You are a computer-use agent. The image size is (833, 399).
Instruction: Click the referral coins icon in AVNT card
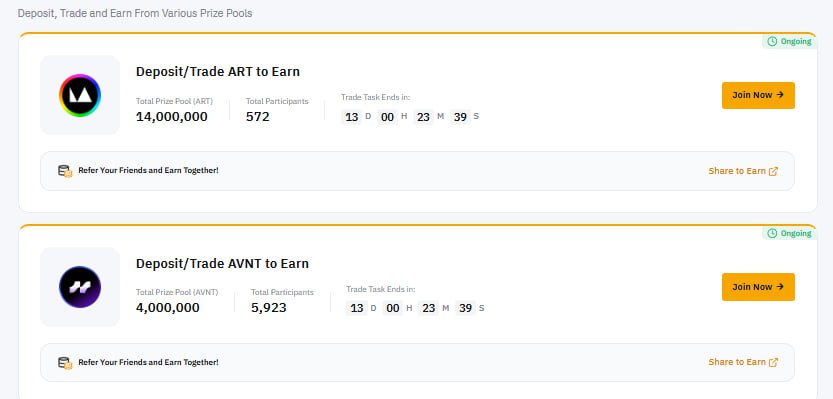65,363
